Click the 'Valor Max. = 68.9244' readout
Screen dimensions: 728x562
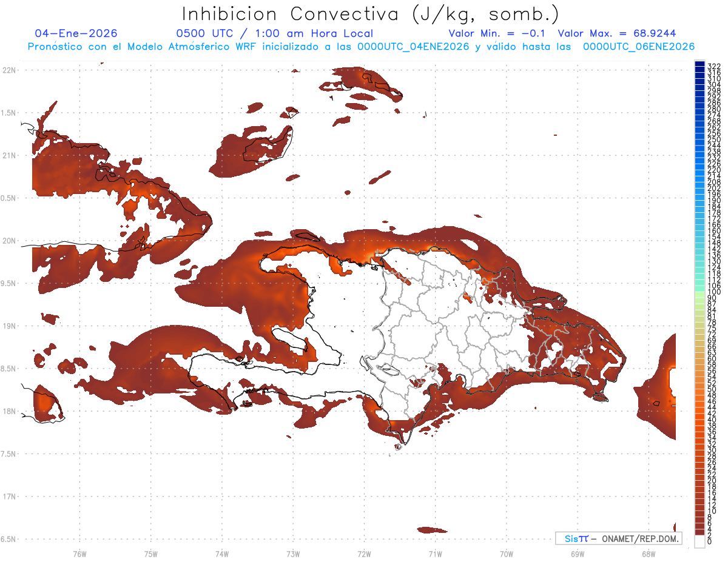pyautogui.click(x=617, y=33)
